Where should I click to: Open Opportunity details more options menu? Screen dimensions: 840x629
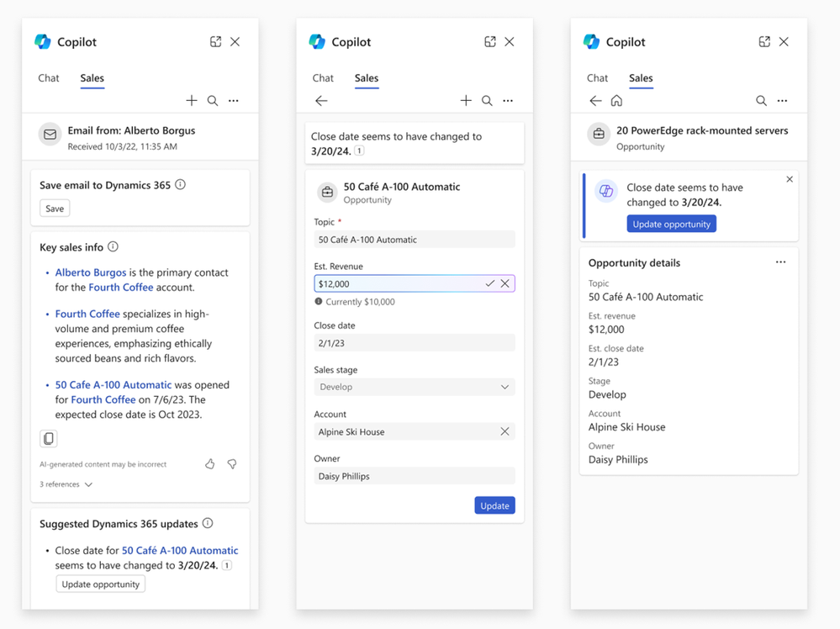coord(780,262)
